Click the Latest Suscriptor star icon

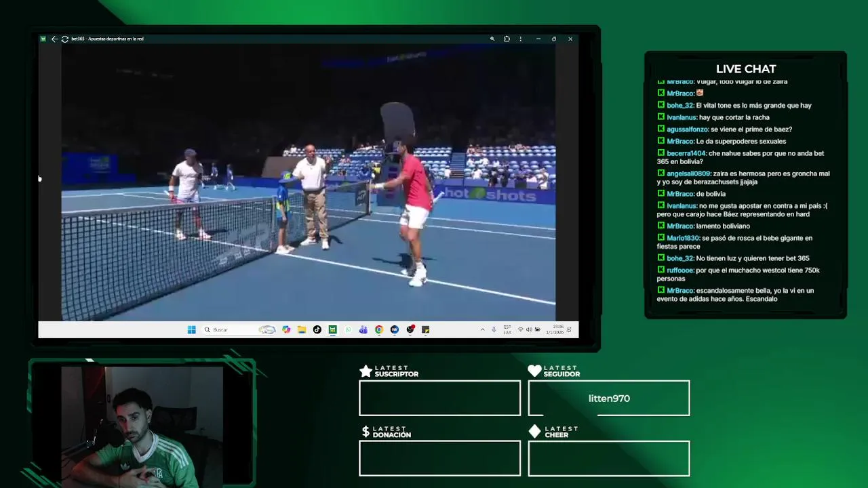tap(366, 371)
